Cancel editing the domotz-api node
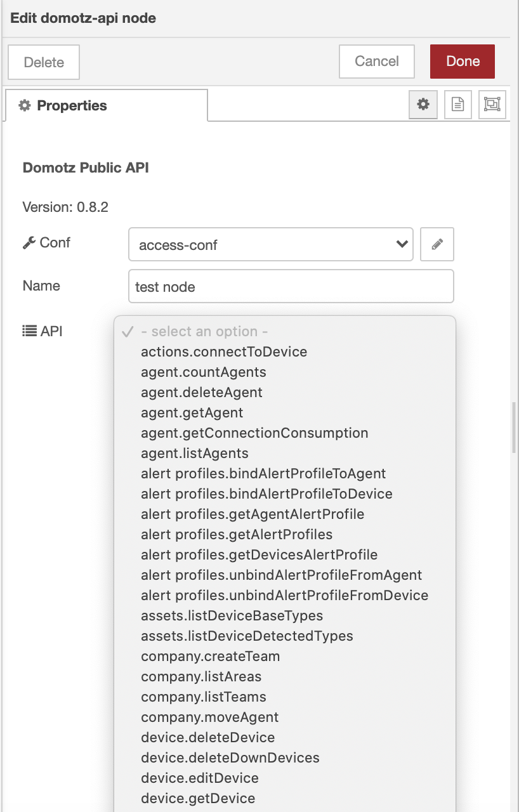This screenshot has width=519, height=812. click(376, 61)
